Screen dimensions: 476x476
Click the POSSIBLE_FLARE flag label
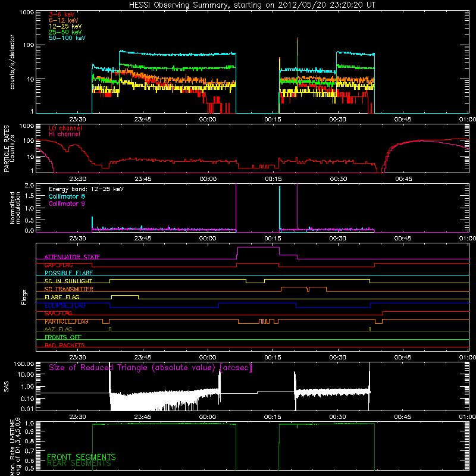click(68, 273)
